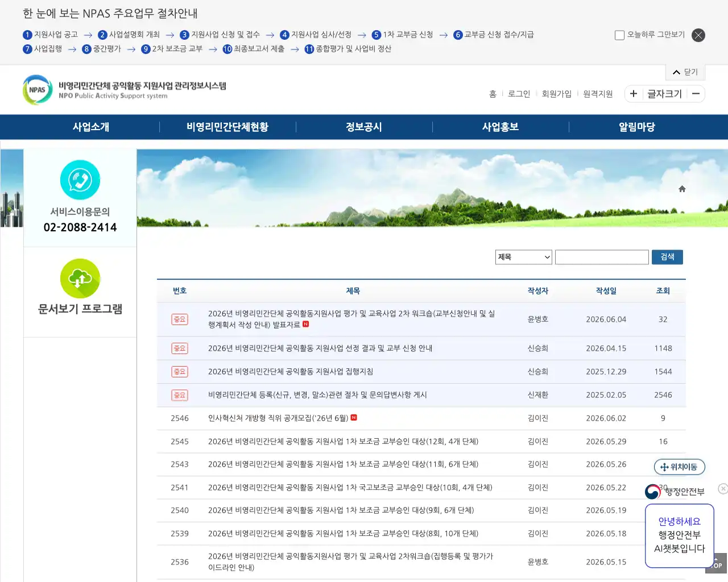Decrease font size with minus icon

tap(696, 94)
